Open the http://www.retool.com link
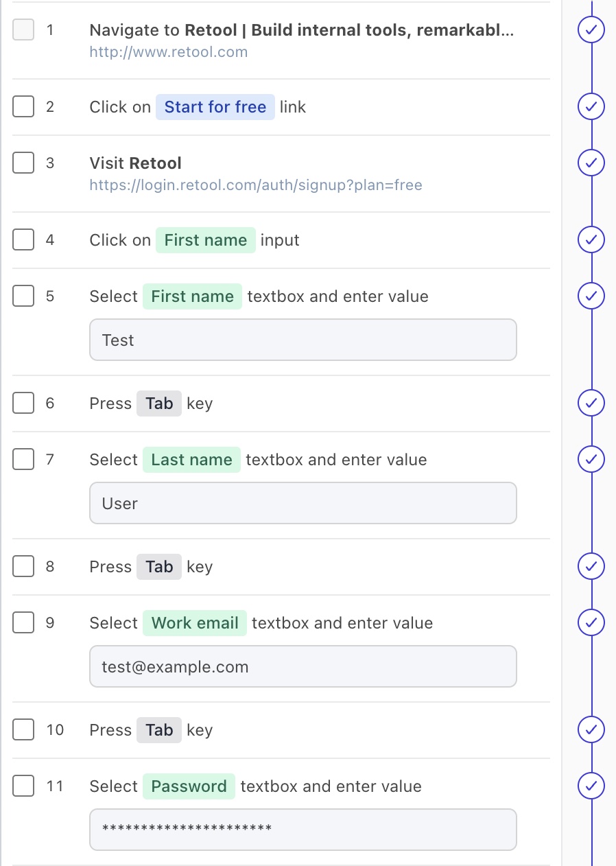The width and height of the screenshot is (616, 866). [x=168, y=52]
